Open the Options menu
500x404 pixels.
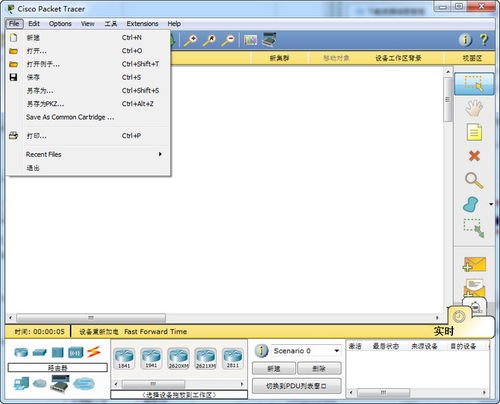click(x=60, y=24)
